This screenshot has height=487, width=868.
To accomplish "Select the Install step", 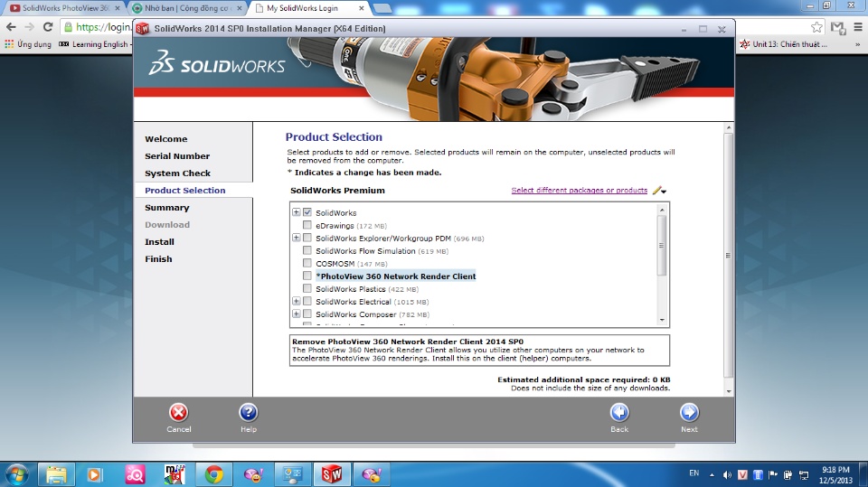I will click(x=159, y=242).
